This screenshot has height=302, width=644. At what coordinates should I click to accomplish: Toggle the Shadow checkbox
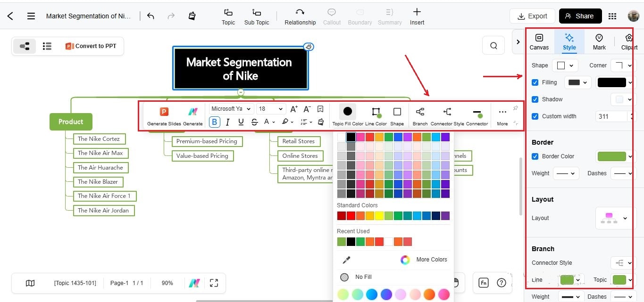[x=535, y=99]
